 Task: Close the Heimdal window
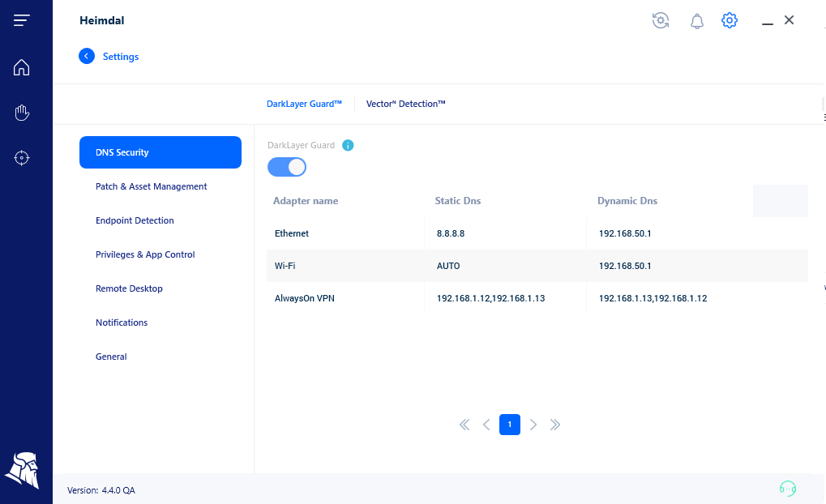[789, 20]
